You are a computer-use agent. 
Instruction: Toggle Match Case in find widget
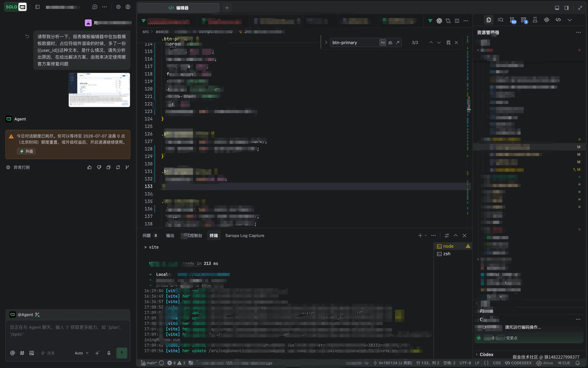[383, 42]
